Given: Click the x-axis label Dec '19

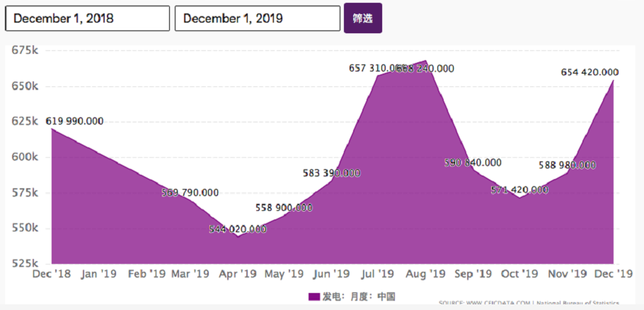Looking at the screenshot, I should (x=614, y=273).
